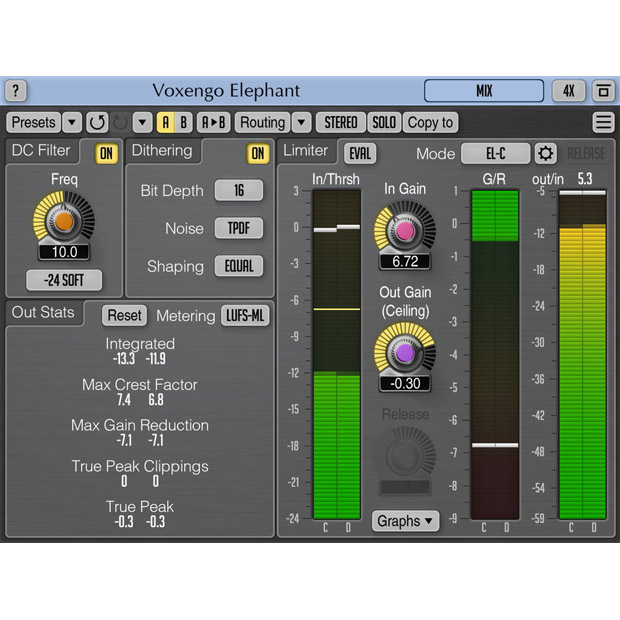Click the out/in value 5.3
The height and width of the screenshot is (620, 620).
[x=585, y=179]
